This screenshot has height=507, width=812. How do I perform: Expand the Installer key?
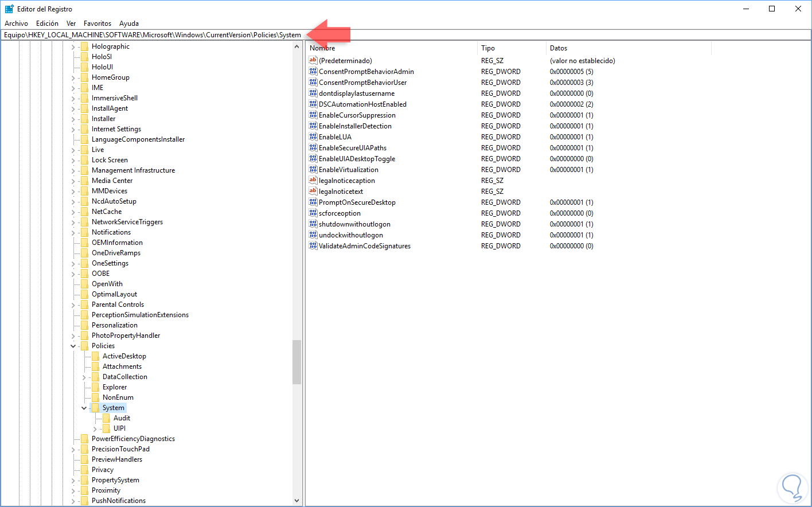click(x=73, y=119)
